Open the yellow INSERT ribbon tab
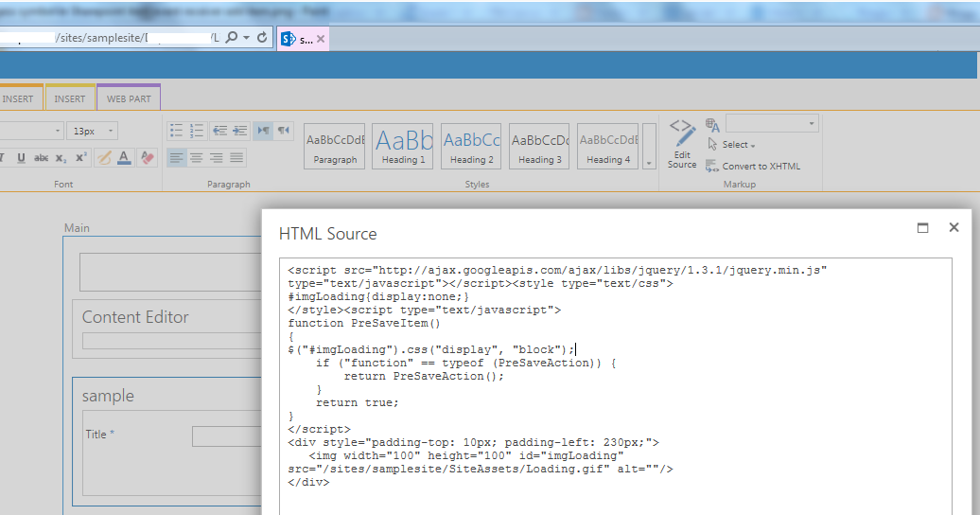The image size is (980, 515). [x=69, y=98]
